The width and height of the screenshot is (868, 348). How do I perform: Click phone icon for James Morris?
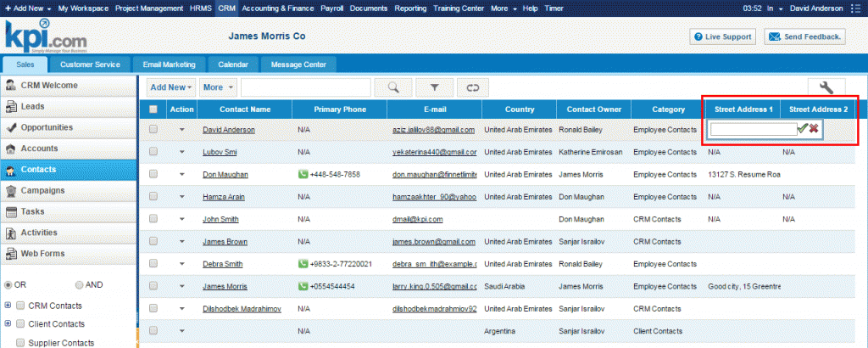[x=303, y=287]
